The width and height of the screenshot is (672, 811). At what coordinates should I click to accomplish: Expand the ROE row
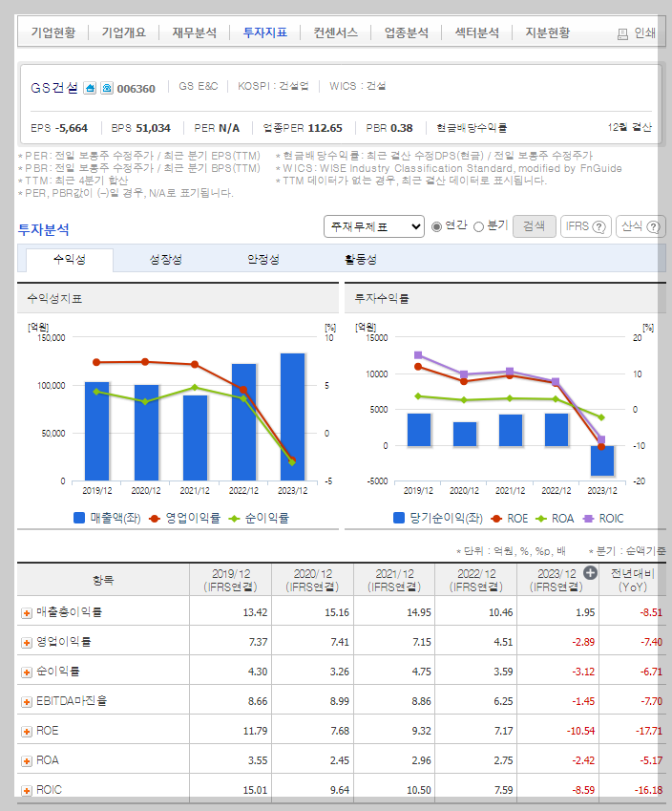click(27, 732)
